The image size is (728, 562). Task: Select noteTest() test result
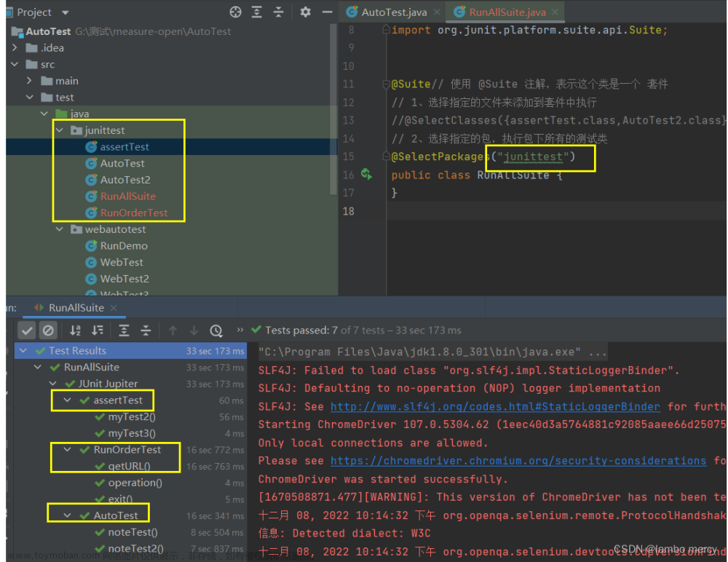click(x=132, y=532)
